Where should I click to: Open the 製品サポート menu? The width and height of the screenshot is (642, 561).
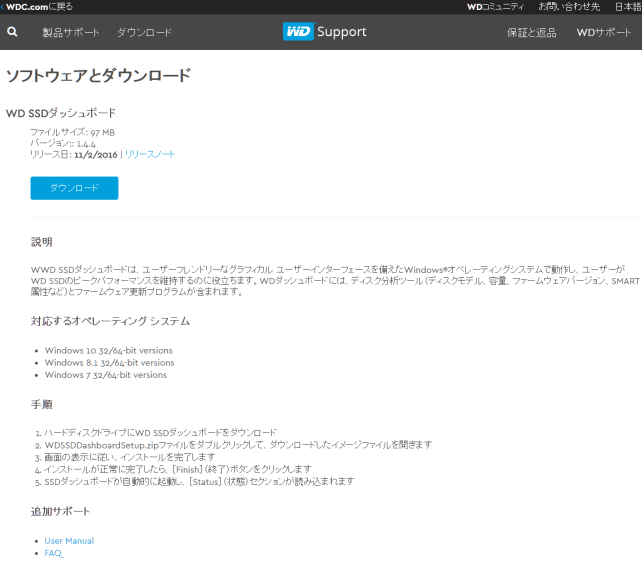[x=71, y=32]
